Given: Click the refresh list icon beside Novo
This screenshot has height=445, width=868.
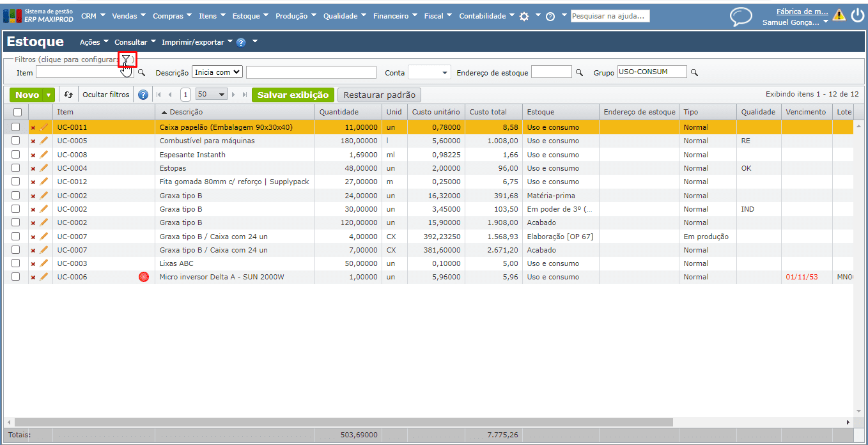Looking at the screenshot, I should (68, 95).
